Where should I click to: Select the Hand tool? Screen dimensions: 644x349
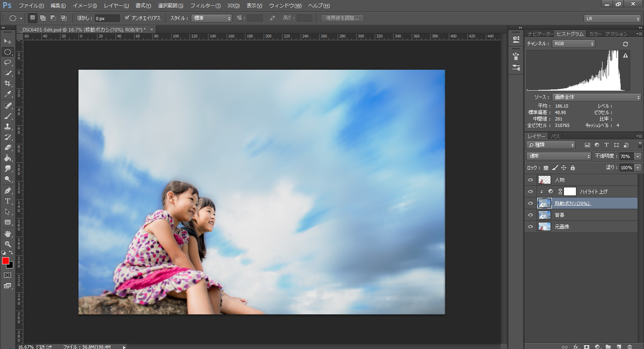(8, 234)
